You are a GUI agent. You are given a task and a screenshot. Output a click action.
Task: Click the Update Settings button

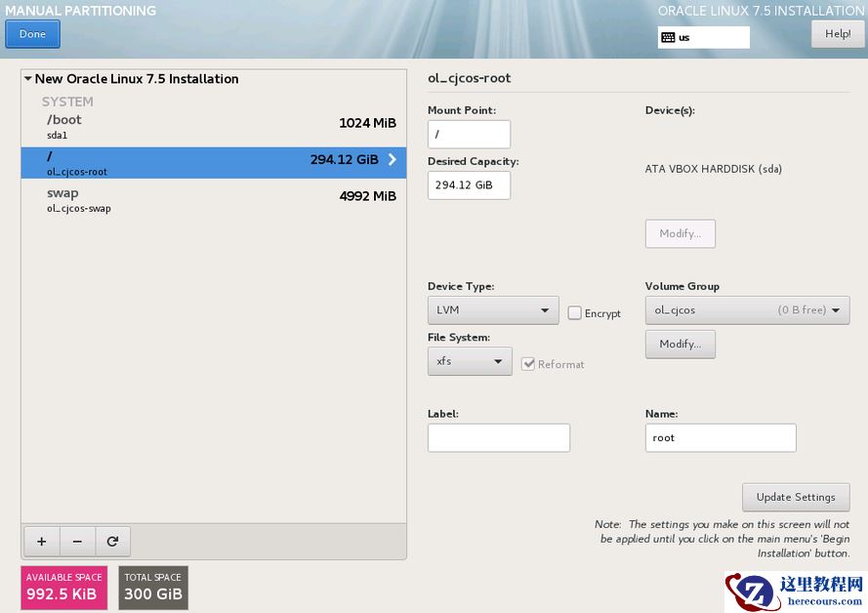point(796,498)
